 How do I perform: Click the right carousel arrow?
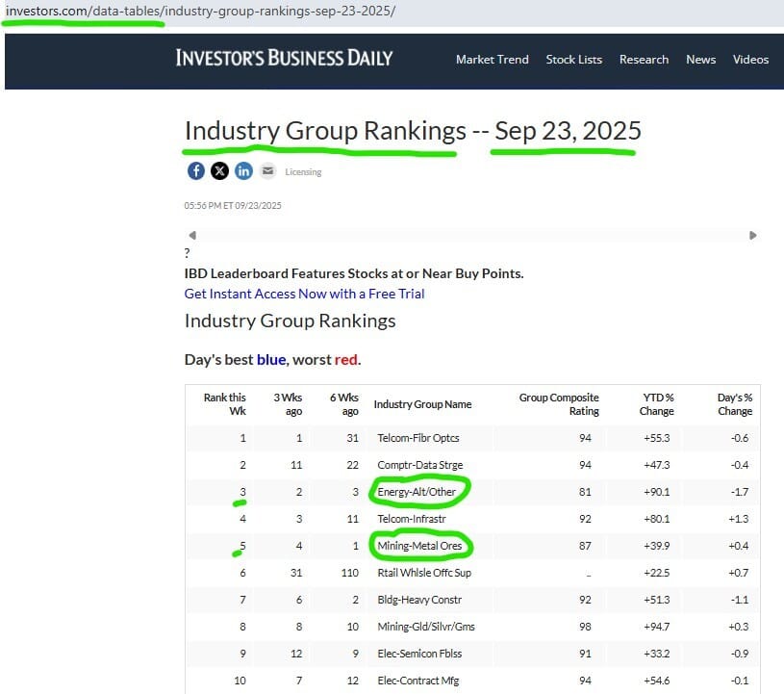click(x=752, y=235)
